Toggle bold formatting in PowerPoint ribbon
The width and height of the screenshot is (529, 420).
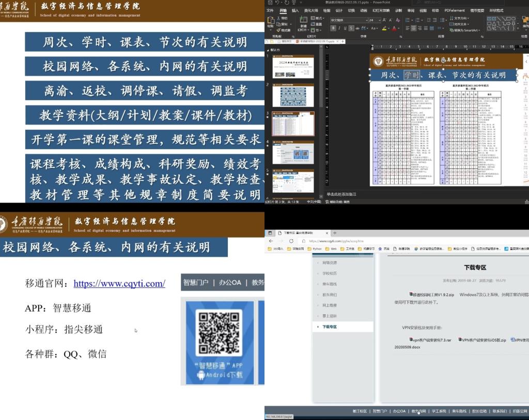click(x=333, y=28)
